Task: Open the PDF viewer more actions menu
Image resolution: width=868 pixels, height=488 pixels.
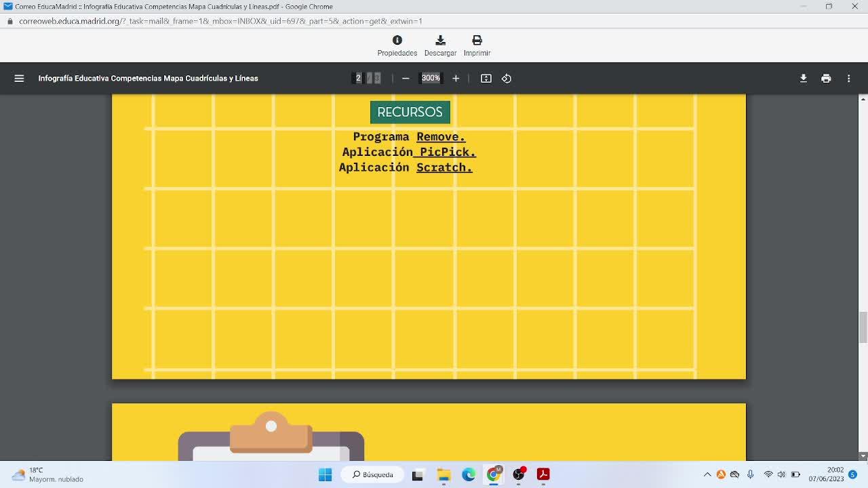Action: pos(848,79)
